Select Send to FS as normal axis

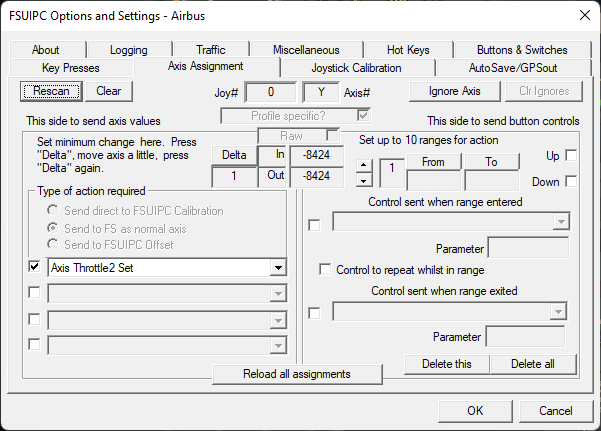click(53, 228)
